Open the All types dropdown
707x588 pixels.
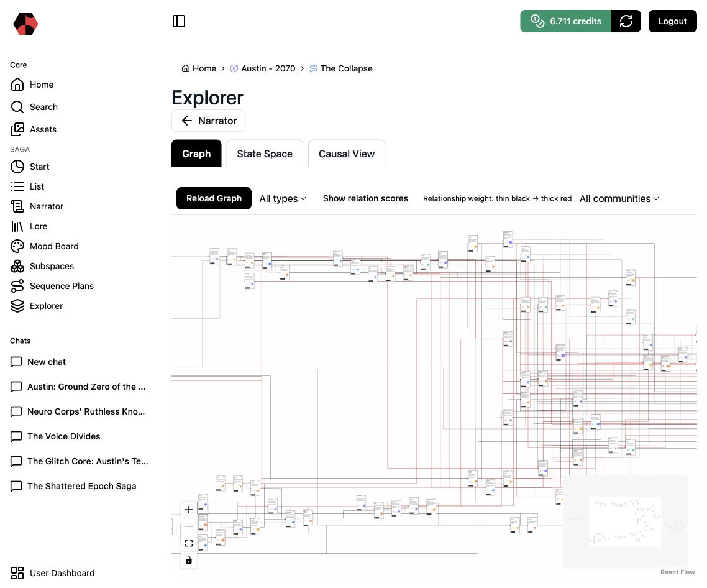coord(283,198)
